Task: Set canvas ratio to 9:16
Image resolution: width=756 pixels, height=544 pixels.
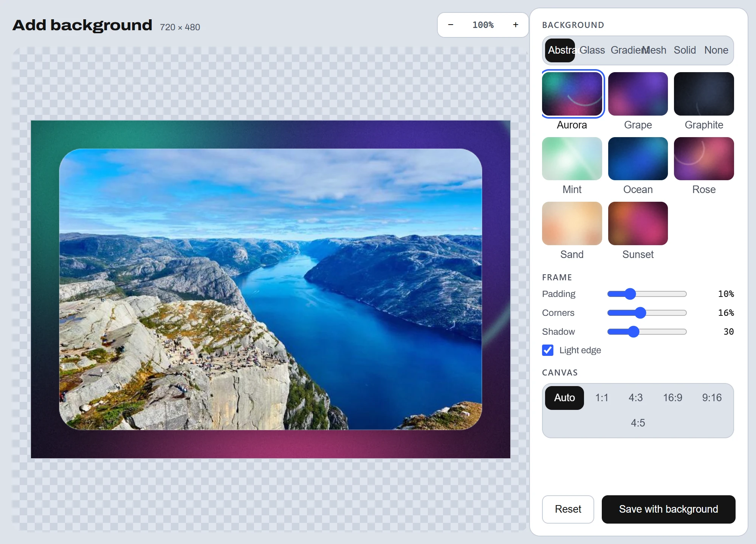Action: pyautogui.click(x=712, y=398)
